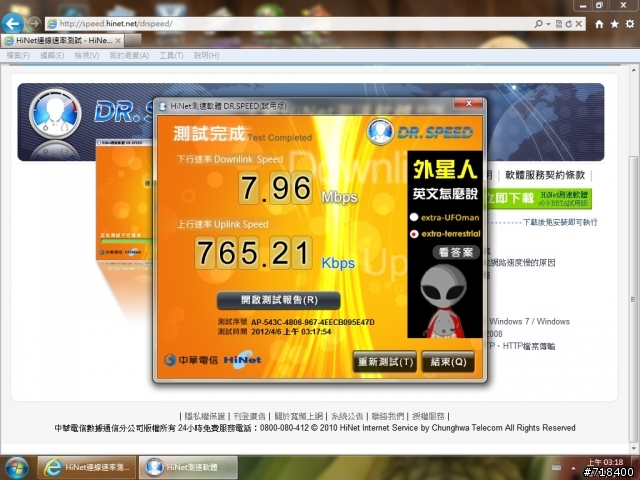Click the Dr. Speed doctor logo on webpage
This screenshot has width=640, height=480.
pyautogui.click(x=55, y=114)
